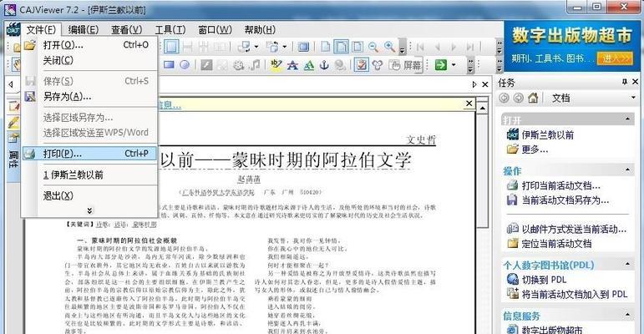Click the 屏幕 screen capture button
The image size is (644, 334).
tap(406, 64)
